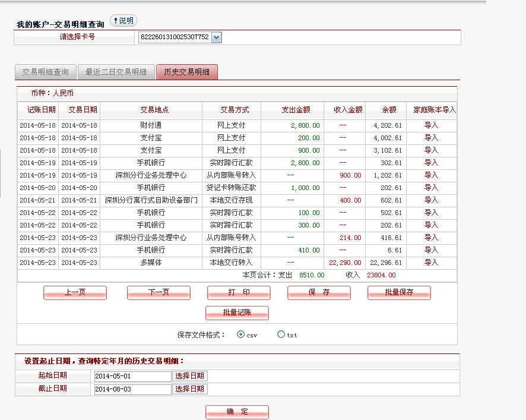The width and height of the screenshot is (526, 420).
Task: Click 导入 for income 214.00 row
Action: pos(432,238)
